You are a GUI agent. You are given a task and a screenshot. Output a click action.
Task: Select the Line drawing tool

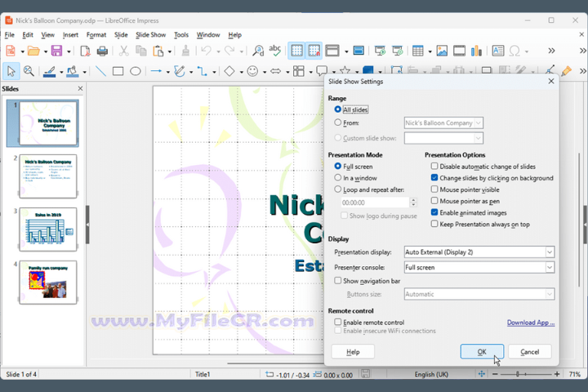coord(100,71)
